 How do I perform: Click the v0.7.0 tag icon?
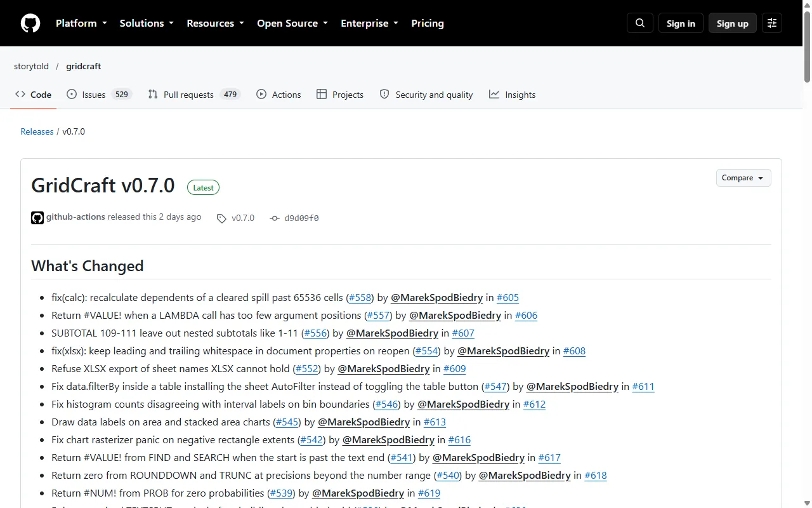[221, 218]
